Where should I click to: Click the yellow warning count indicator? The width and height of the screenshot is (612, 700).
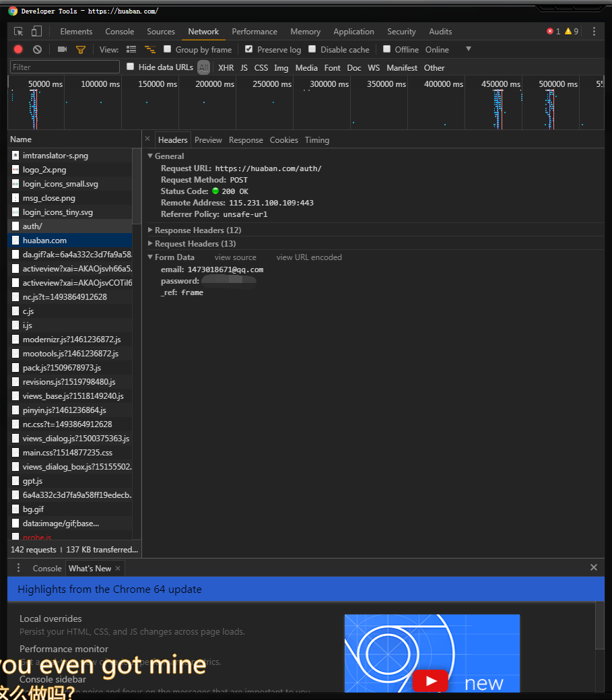click(572, 31)
